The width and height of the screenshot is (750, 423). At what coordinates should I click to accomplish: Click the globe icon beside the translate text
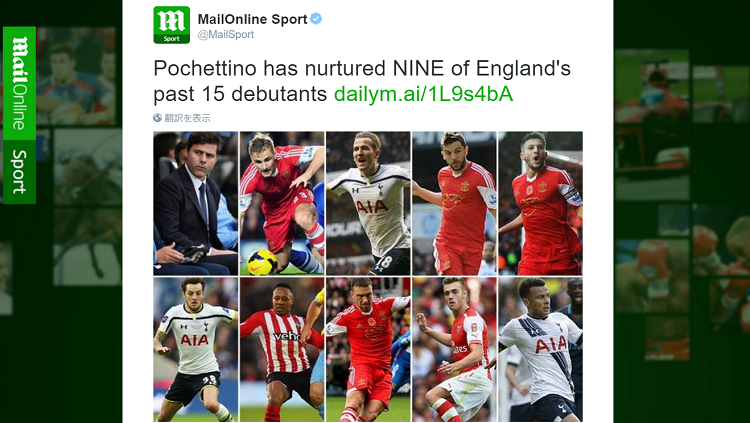(157, 118)
